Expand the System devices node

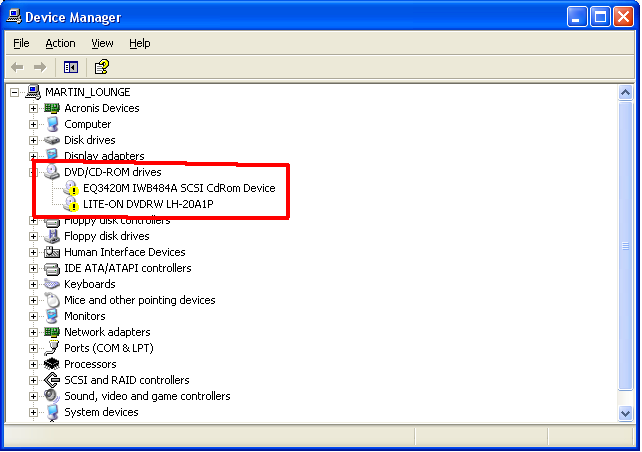click(x=33, y=412)
